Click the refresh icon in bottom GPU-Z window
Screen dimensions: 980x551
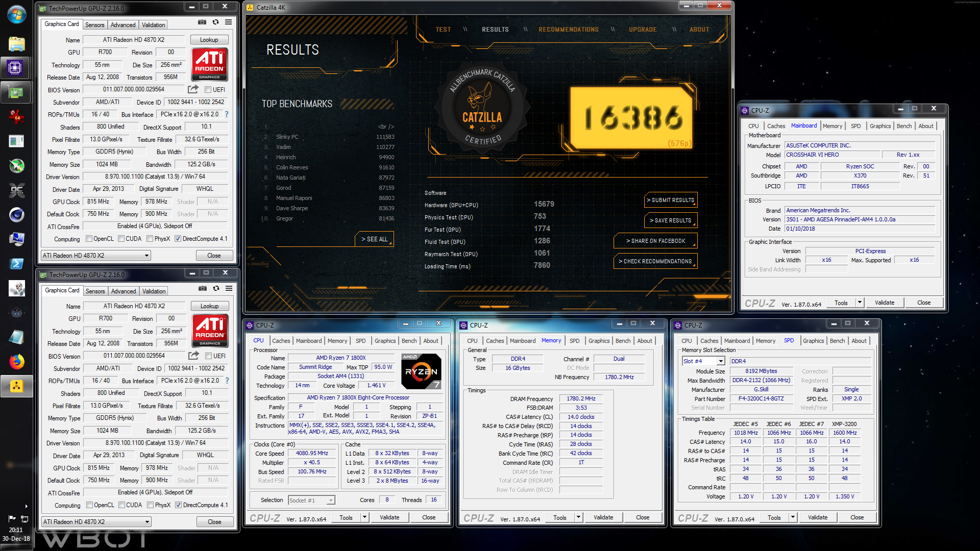point(216,289)
